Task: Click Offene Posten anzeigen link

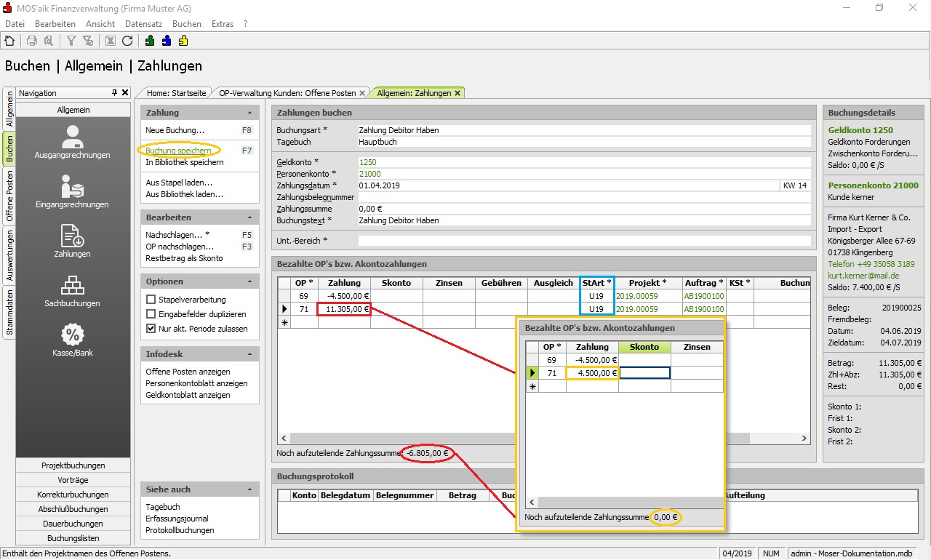Action: (188, 372)
